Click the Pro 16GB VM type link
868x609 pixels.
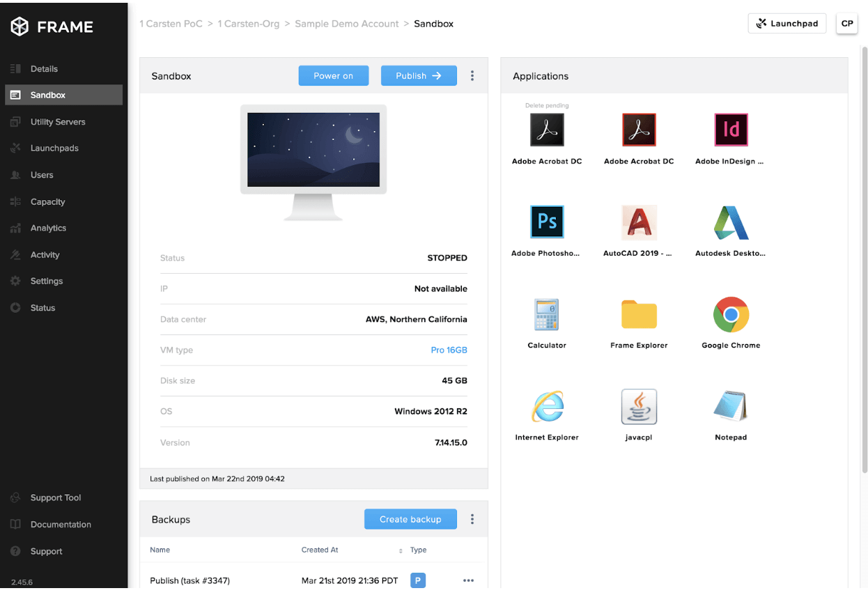pos(449,350)
